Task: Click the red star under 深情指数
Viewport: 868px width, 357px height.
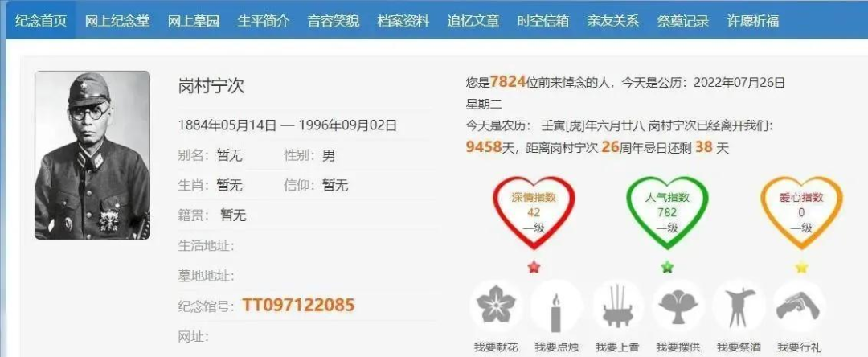Action: point(534,267)
